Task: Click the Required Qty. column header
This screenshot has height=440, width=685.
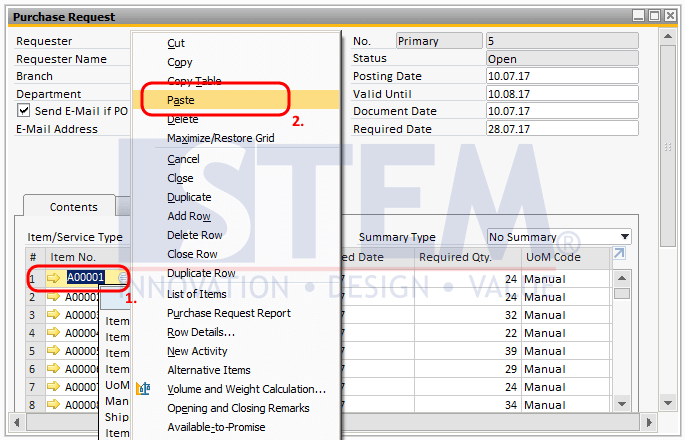Action: [467, 257]
